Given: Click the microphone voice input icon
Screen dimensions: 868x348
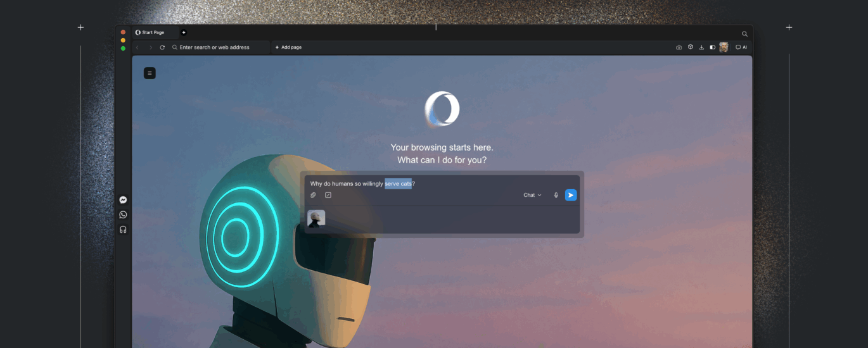Looking at the screenshot, I should [x=556, y=196].
